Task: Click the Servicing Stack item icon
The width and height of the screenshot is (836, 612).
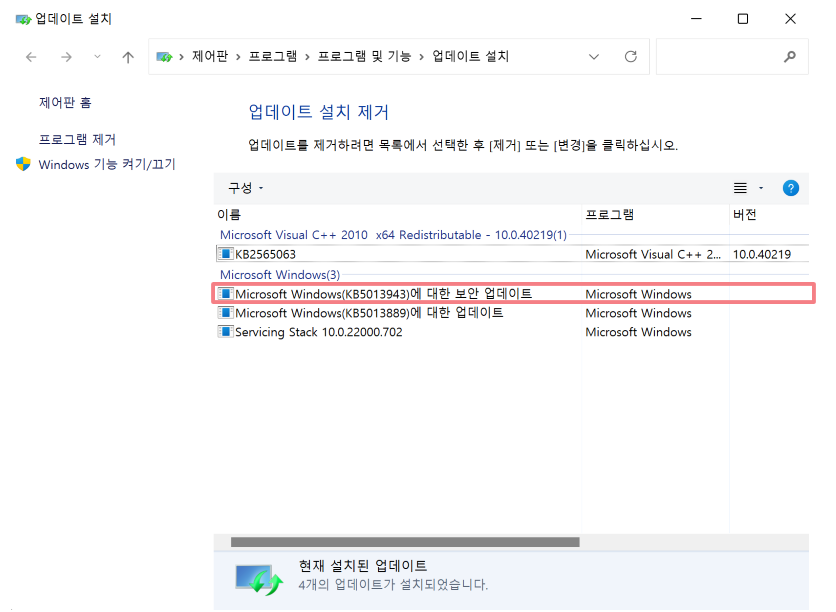Action: click(225, 332)
